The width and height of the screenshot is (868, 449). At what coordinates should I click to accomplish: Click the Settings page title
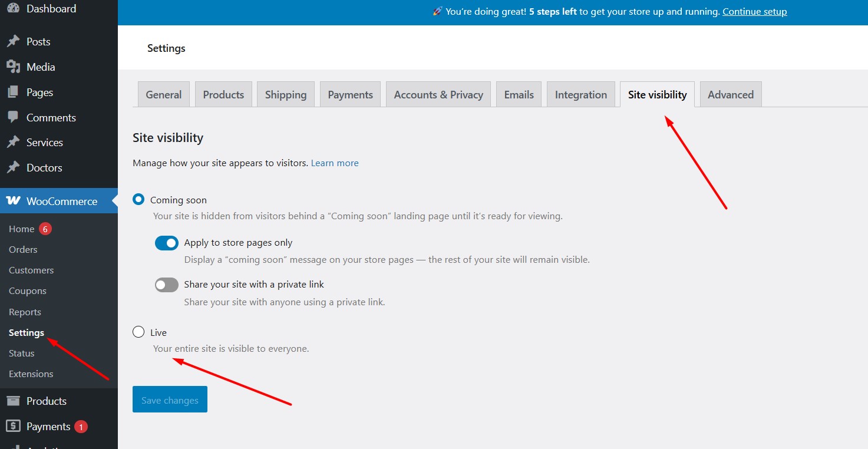pos(166,48)
